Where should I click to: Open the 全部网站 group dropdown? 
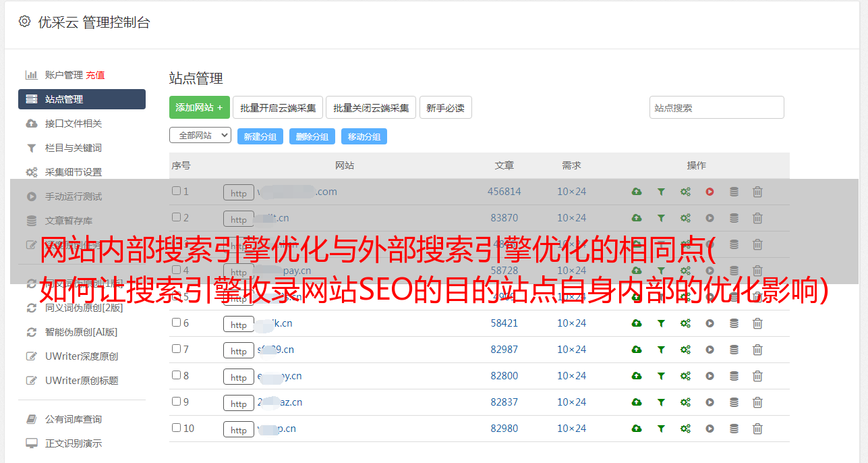[200, 136]
